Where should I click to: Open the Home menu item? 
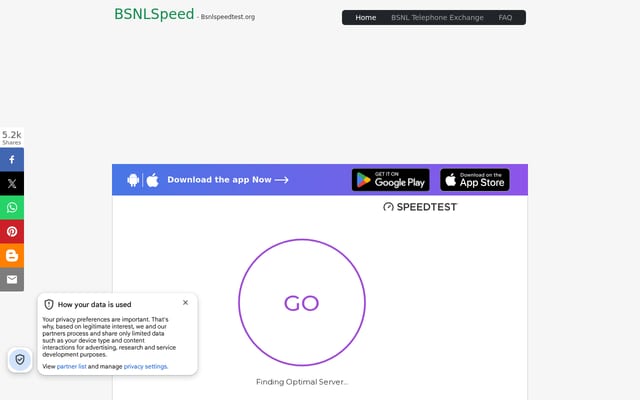click(x=366, y=18)
